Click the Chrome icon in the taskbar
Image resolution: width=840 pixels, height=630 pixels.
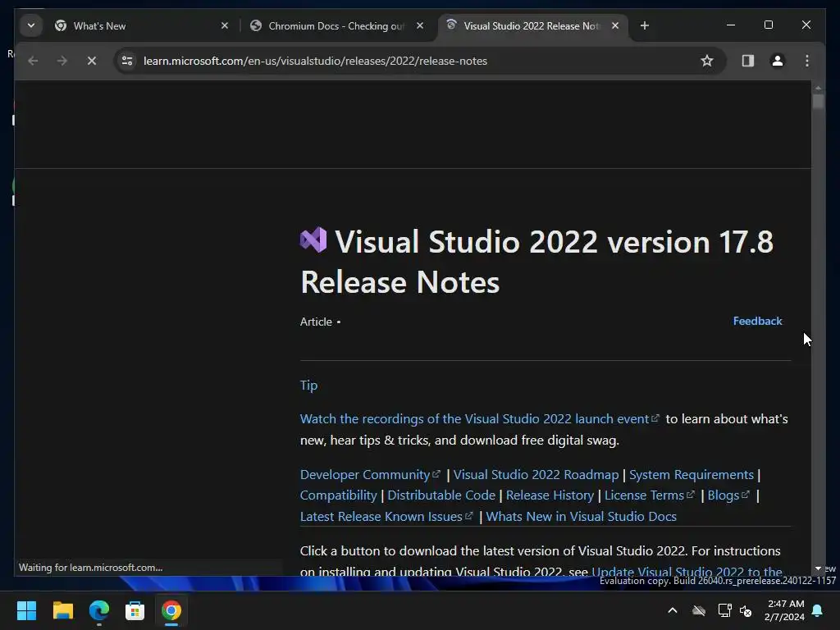pyautogui.click(x=171, y=610)
